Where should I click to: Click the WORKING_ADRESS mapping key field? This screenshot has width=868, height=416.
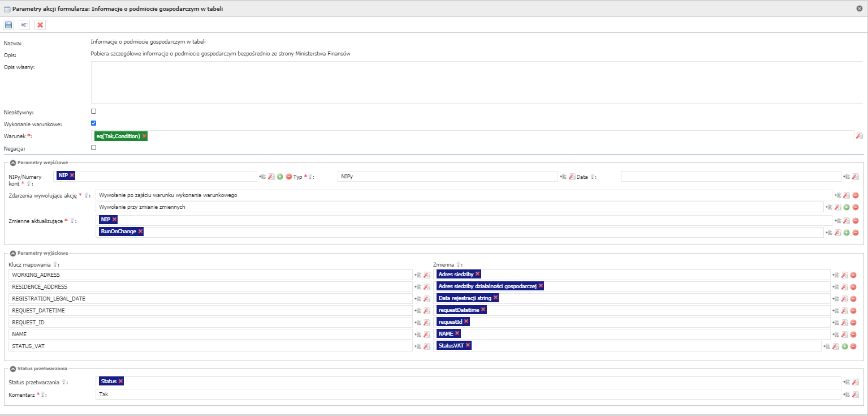coord(211,275)
